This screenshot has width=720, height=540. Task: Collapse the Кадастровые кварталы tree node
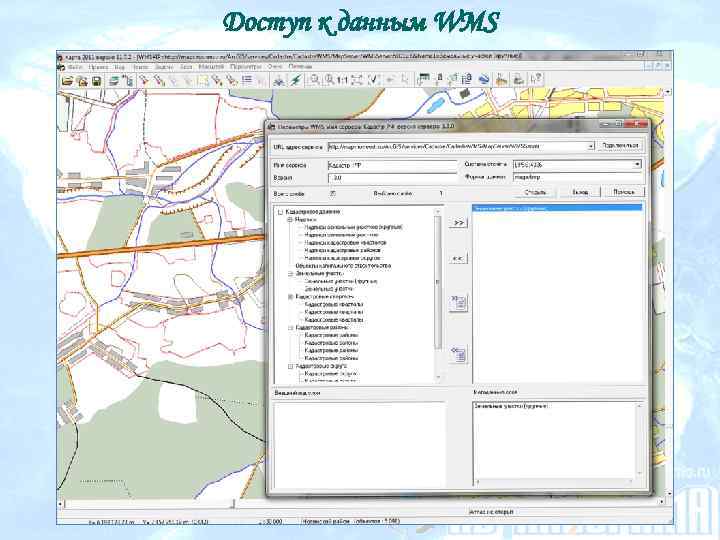[290, 297]
